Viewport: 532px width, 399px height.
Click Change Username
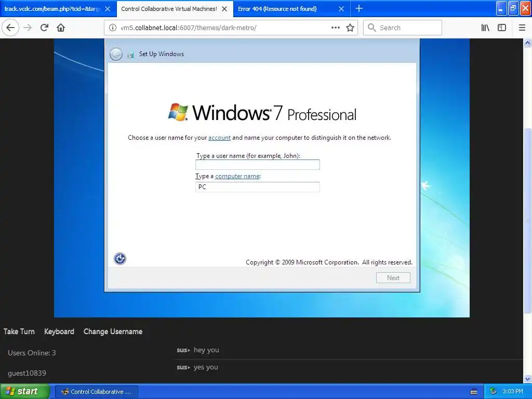click(113, 331)
